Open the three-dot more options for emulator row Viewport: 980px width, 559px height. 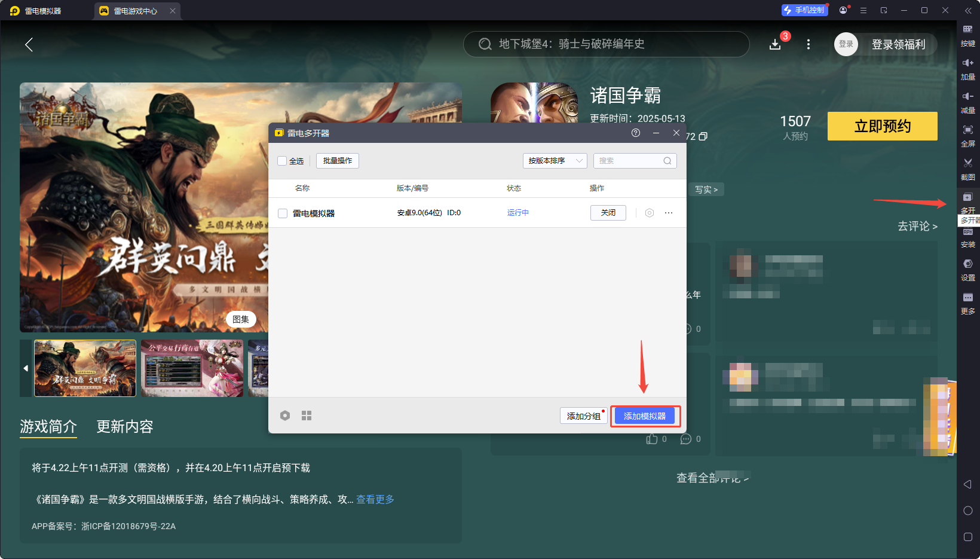click(x=669, y=213)
